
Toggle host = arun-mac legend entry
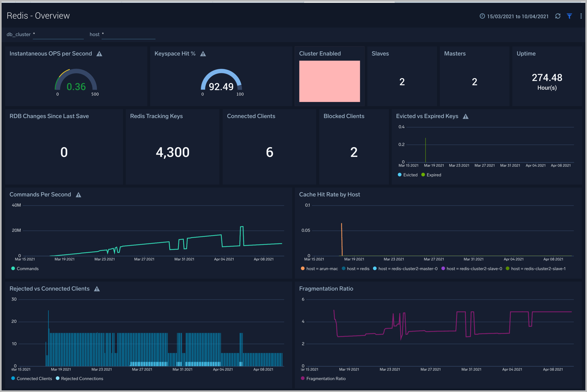pyautogui.click(x=319, y=268)
